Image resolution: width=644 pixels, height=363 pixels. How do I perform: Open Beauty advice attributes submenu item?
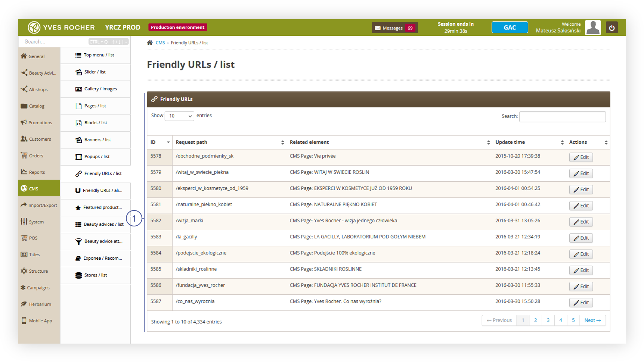(96, 241)
